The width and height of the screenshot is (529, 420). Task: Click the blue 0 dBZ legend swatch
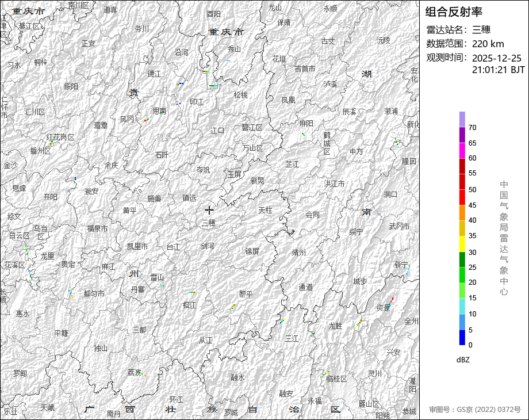click(x=462, y=337)
